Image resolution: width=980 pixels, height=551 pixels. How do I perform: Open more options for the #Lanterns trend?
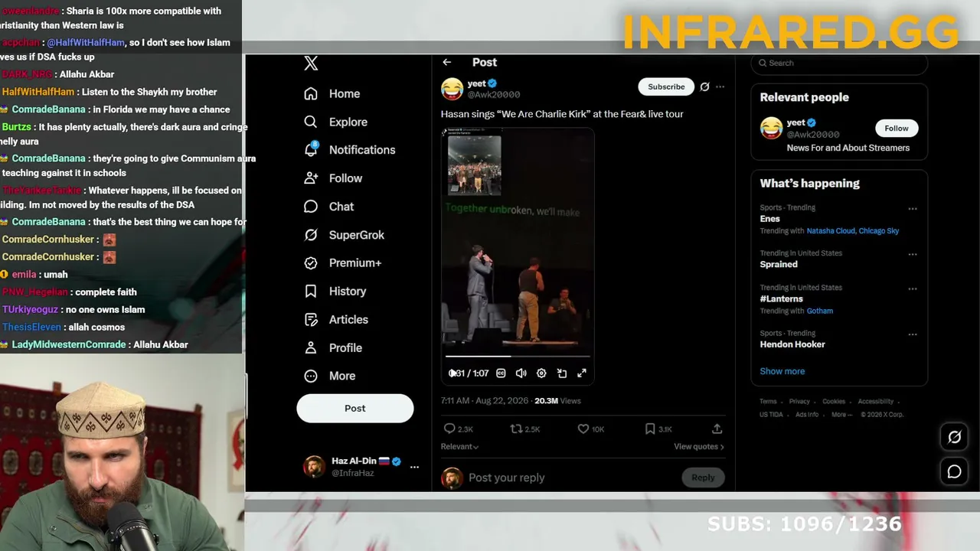(x=913, y=289)
